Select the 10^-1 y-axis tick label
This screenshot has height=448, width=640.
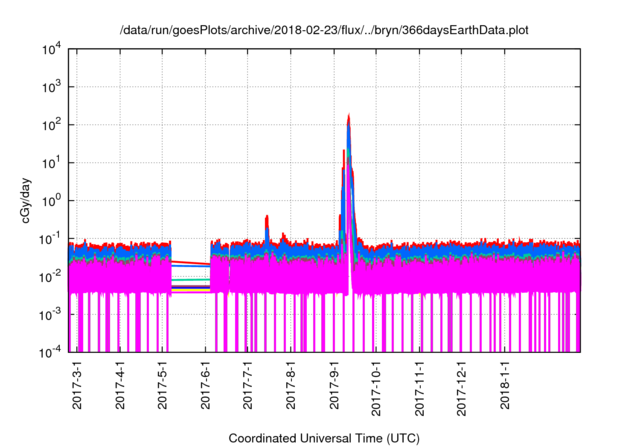[50, 239]
